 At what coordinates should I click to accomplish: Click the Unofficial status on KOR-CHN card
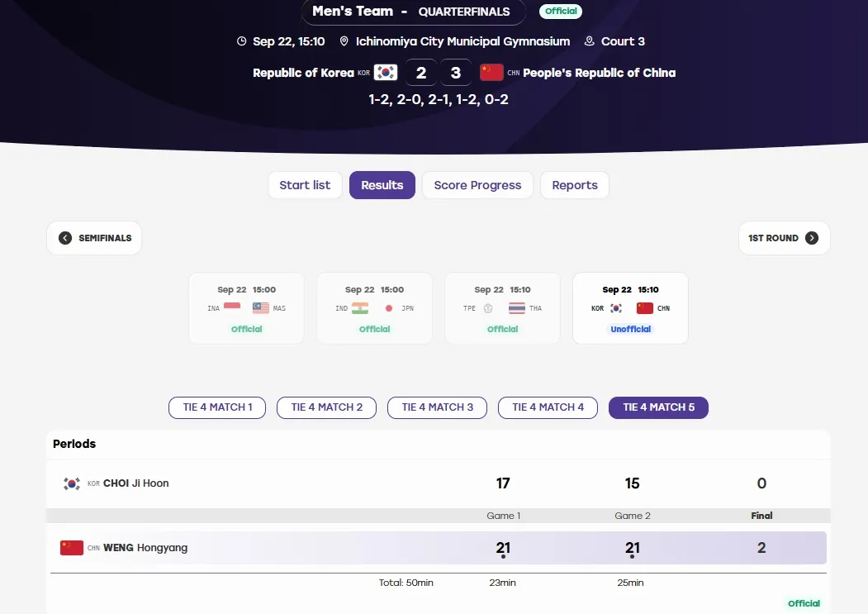point(630,329)
